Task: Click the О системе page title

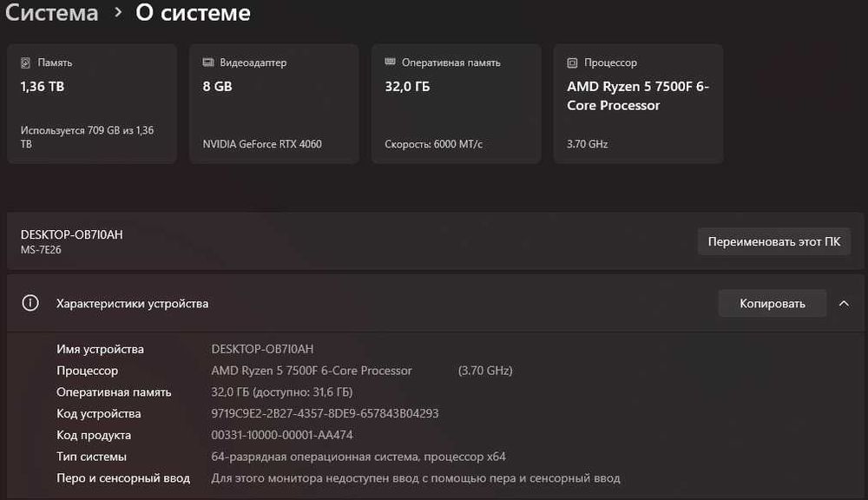Action: pos(194,14)
